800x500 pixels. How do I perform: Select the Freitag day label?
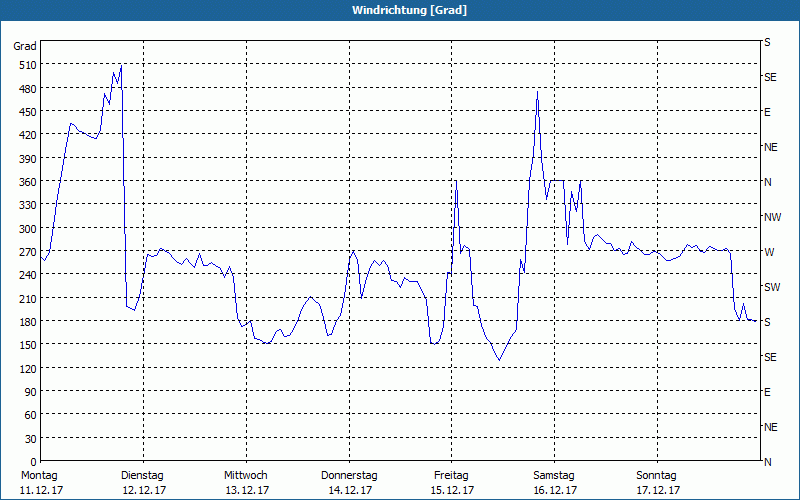click(452, 475)
